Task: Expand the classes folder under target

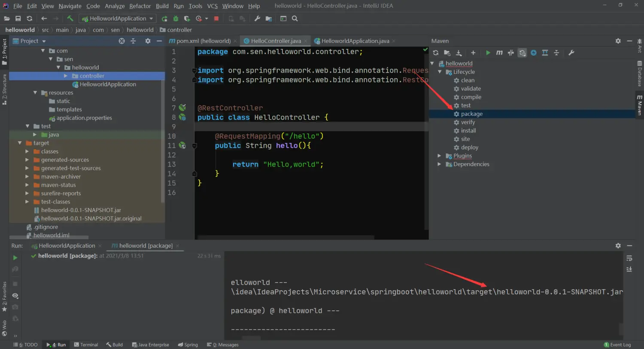Action: point(27,151)
